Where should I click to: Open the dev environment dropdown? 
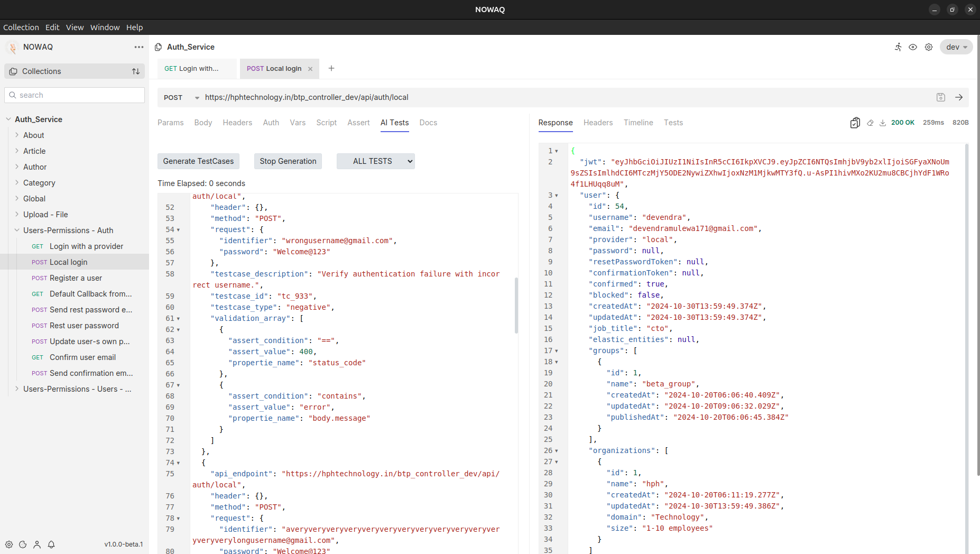956,47
